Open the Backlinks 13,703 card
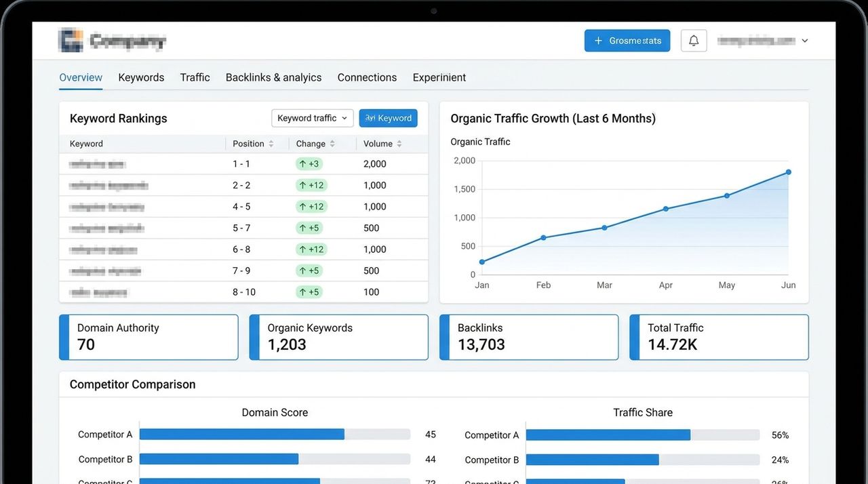 pos(529,337)
